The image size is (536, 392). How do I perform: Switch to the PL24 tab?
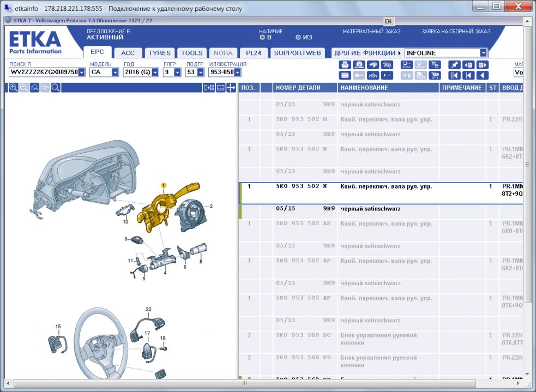click(254, 53)
